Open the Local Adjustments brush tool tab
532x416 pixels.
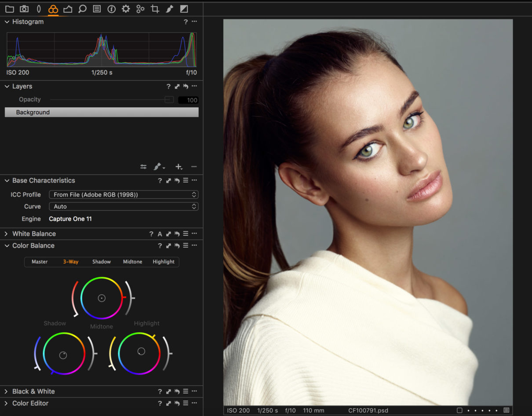[169, 8]
